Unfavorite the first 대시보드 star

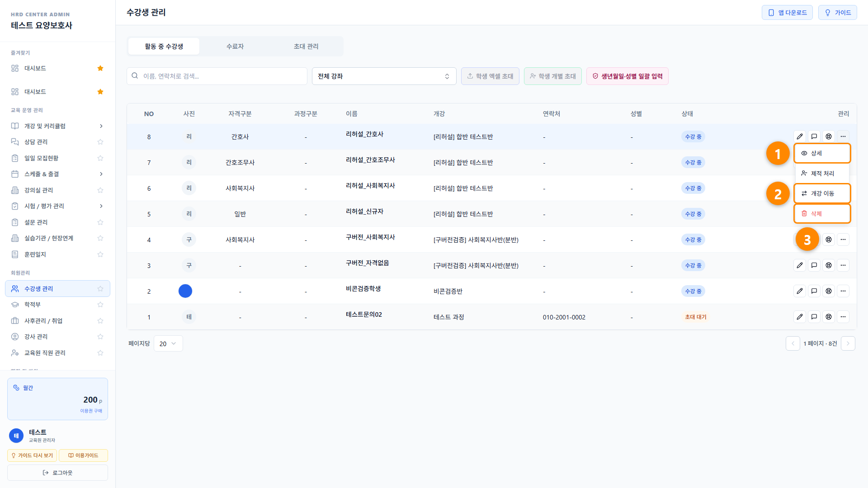pyautogui.click(x=100, y=68)
